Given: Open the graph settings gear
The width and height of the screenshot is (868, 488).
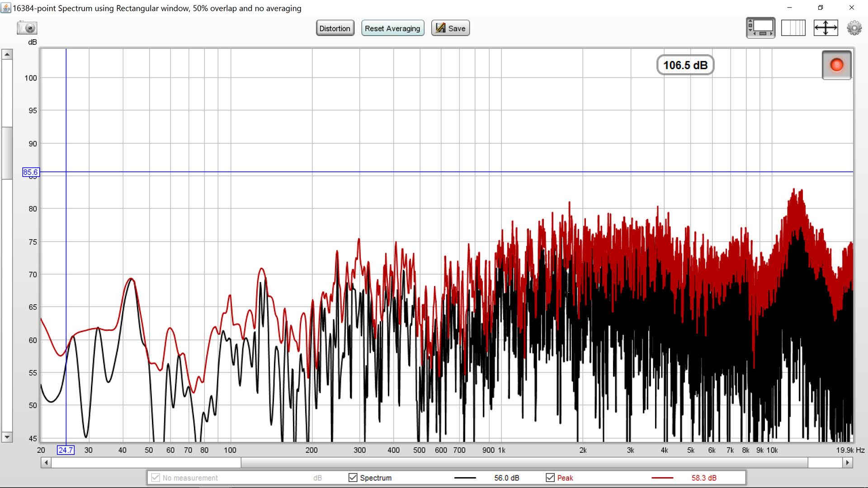Looking at the screenshot, I should click(x=854, y=28).
